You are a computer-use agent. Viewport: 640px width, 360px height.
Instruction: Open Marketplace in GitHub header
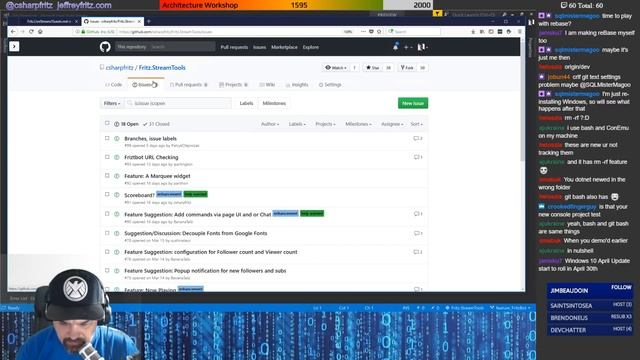[x=284, y=47]
